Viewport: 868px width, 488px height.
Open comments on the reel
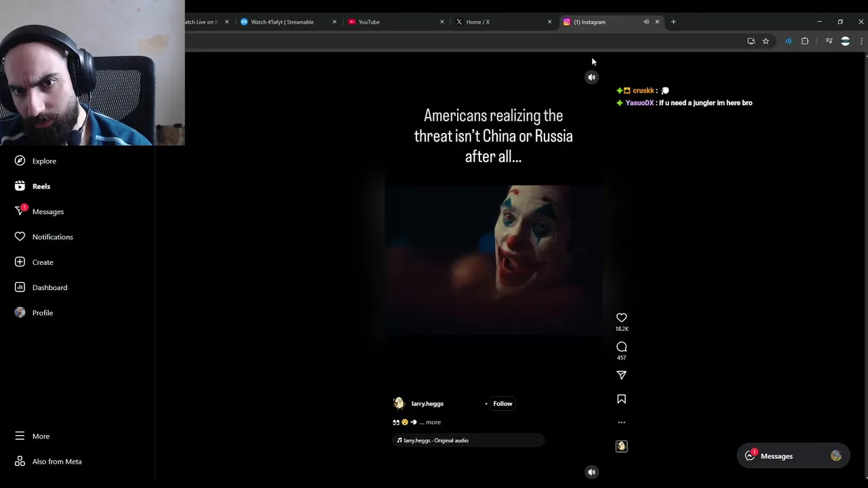(x=621, y=347)
